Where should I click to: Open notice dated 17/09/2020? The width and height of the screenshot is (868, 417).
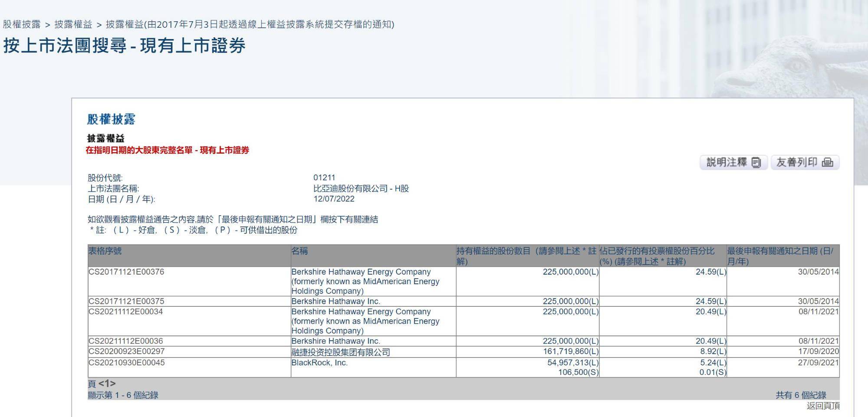point(819,351)
